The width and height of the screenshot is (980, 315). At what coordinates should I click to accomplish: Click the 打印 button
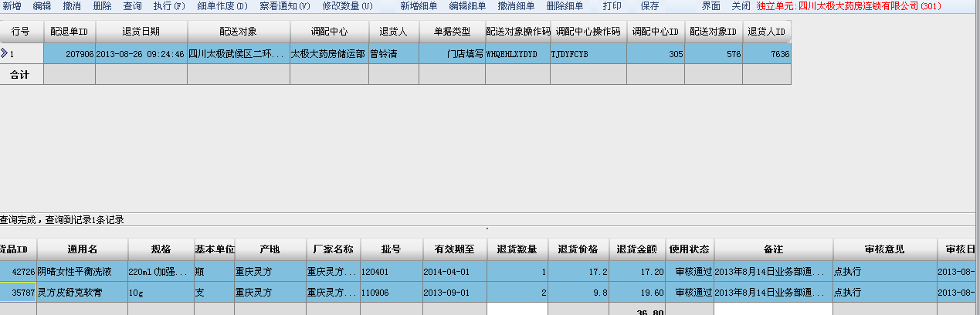(612, 6)
